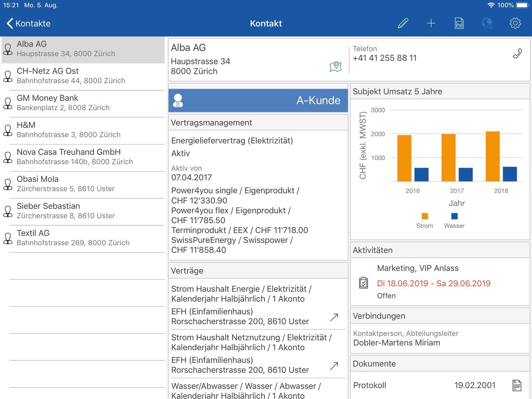Click the 2018 Strom bar in chart
The image size is (532, 399).
click(x=493, y=156)
